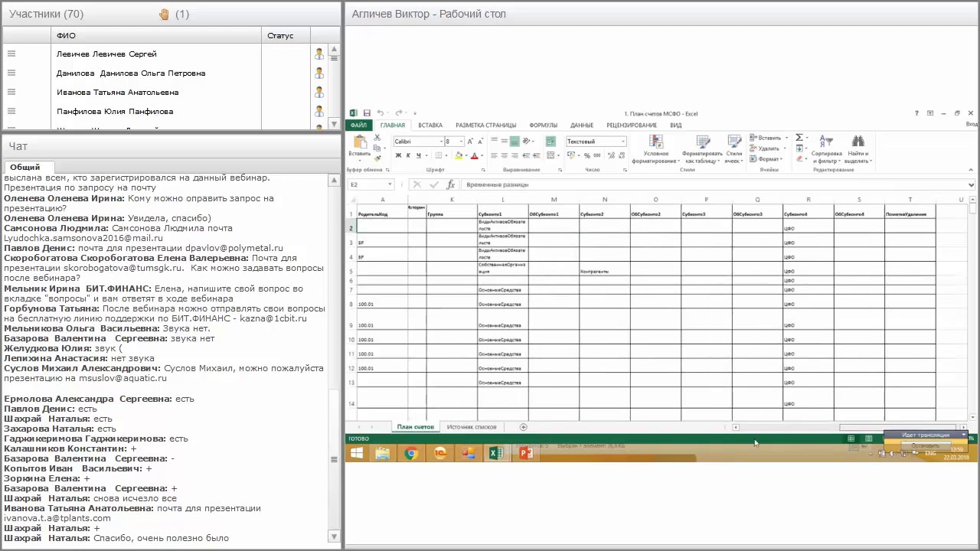Image resolution: width=980 pixels, height=551 pixels.
Task: Click the AutoSum sigma icon
Action: pos(799,138)
